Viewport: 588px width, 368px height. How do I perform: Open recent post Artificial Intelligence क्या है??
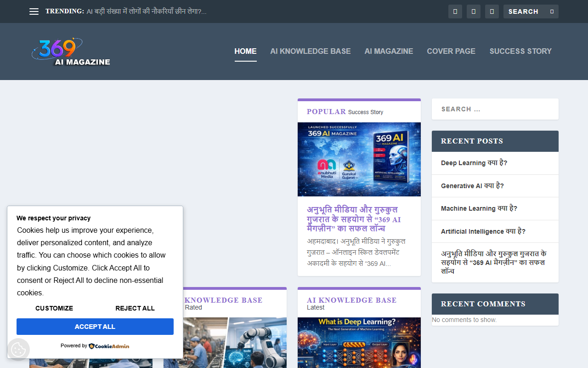(x=483, y=231)
